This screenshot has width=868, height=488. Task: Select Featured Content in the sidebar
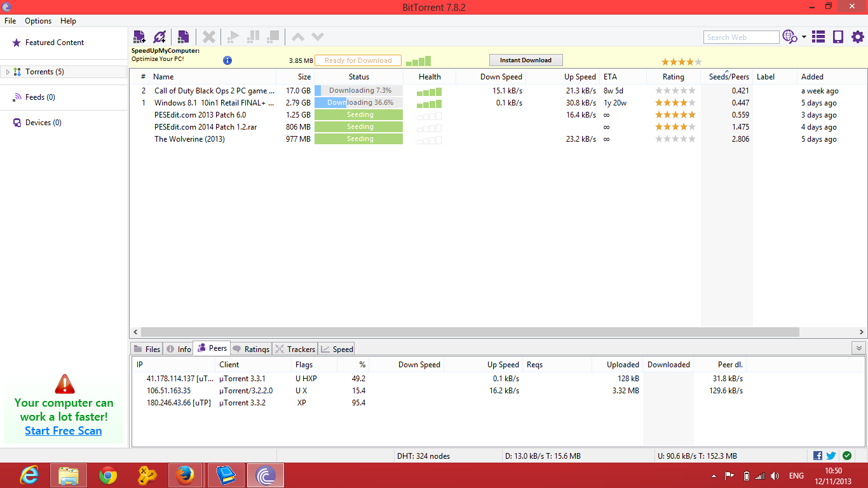click(x=55, y=43)
